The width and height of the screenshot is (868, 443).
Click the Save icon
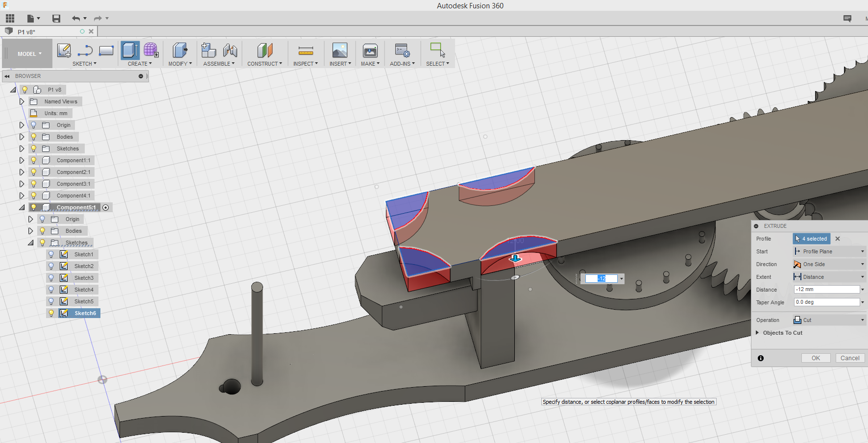56,19
